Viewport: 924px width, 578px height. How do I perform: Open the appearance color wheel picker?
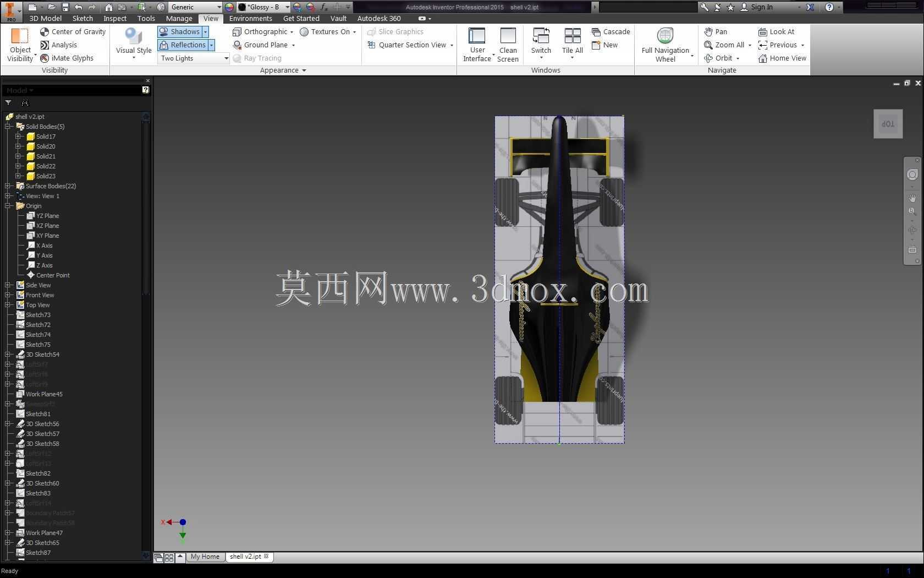point(229,7)
